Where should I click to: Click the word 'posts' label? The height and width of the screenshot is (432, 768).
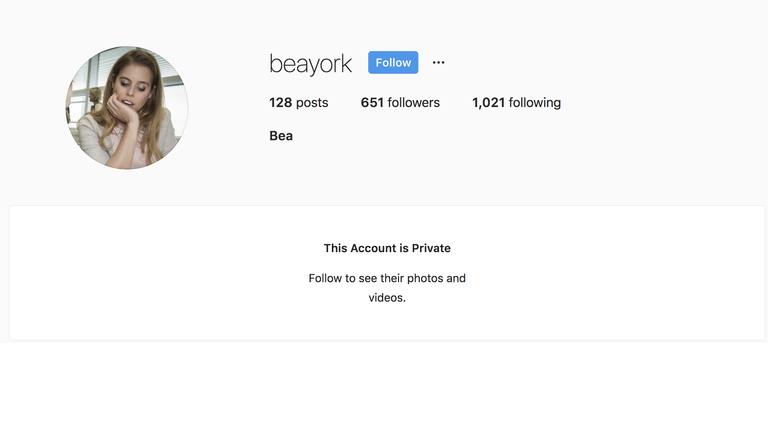pyautogui.click(x=312, y=103)
